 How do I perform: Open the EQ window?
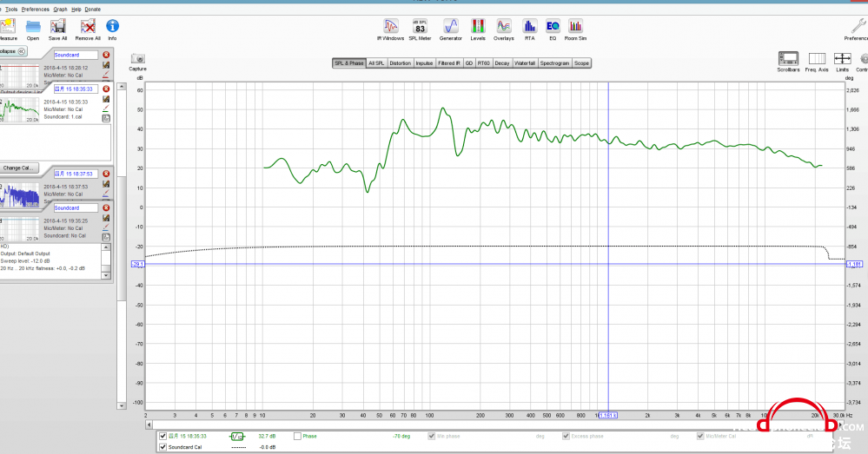(553, 30)
